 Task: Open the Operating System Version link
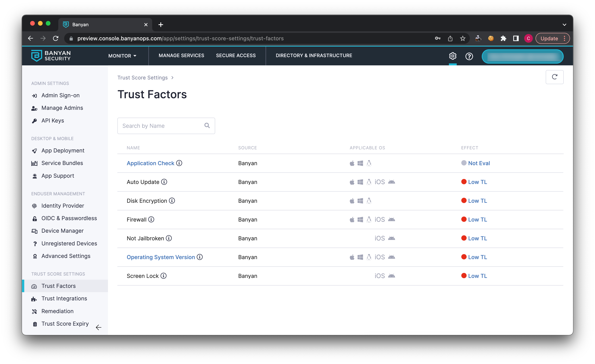pyautogui.click(x=161, y=257)
